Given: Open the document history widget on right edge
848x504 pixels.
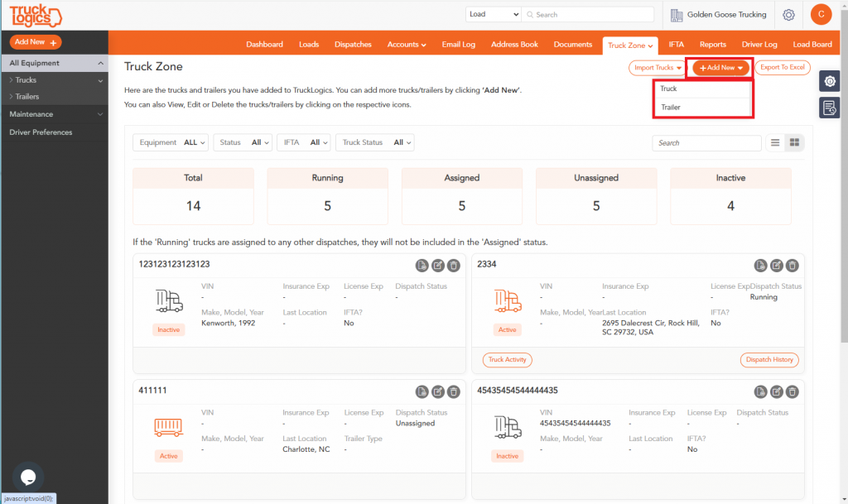Looking at the screenshot, I should click(x=829, y=108).
